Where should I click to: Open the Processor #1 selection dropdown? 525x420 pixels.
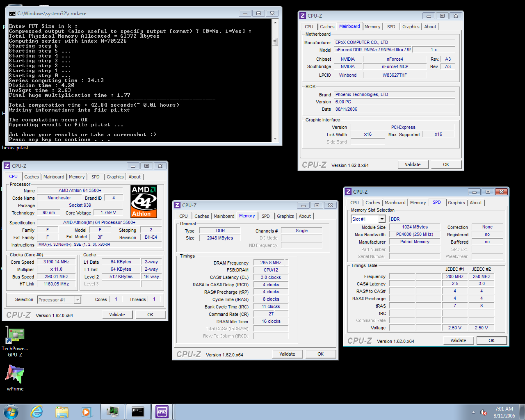[x=78, y=300]
